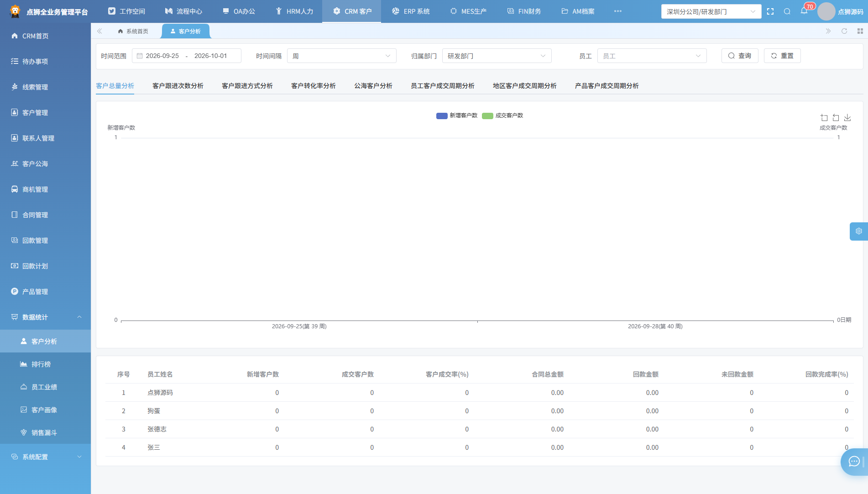Screen dimensions: 868x494
Task: Open the chat support bubble
Action: [x=854, y=462]
